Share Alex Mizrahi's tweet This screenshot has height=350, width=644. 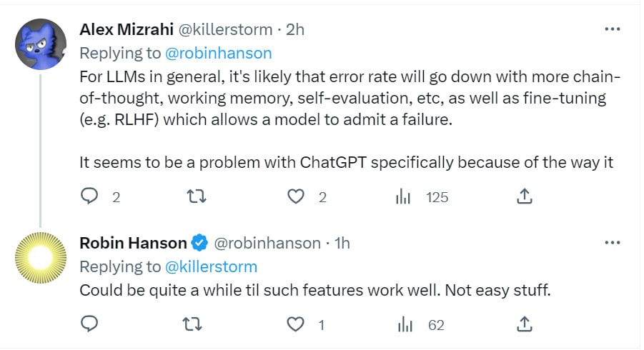click(524, 196)
